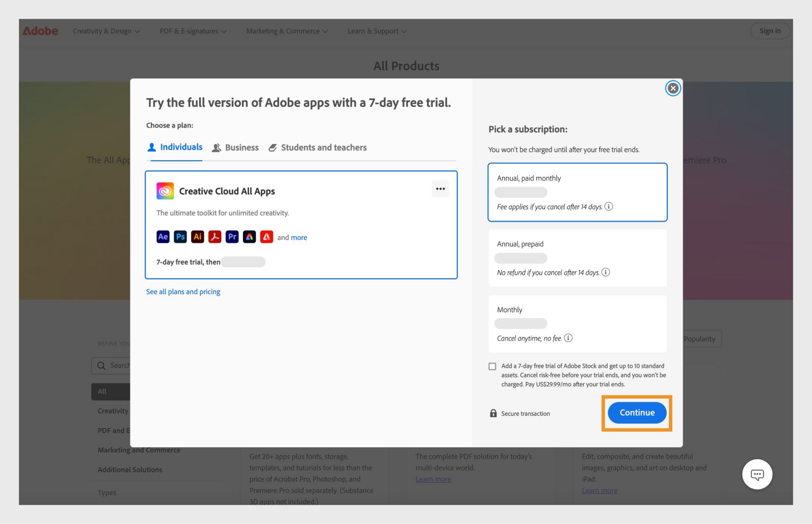812x524 pixels.
Task: Click Sign in button top right
Action: (769, 31)
